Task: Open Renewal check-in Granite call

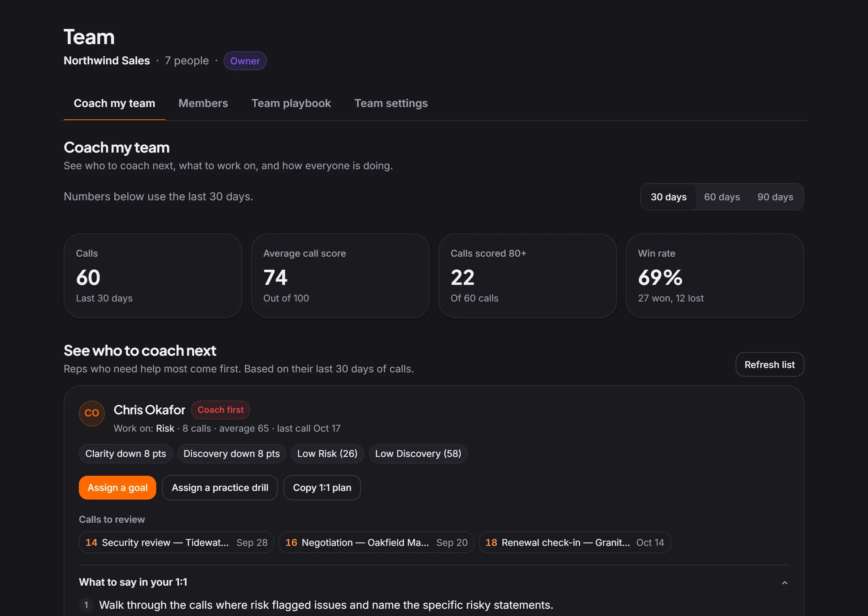Action: tap(574, 542)
